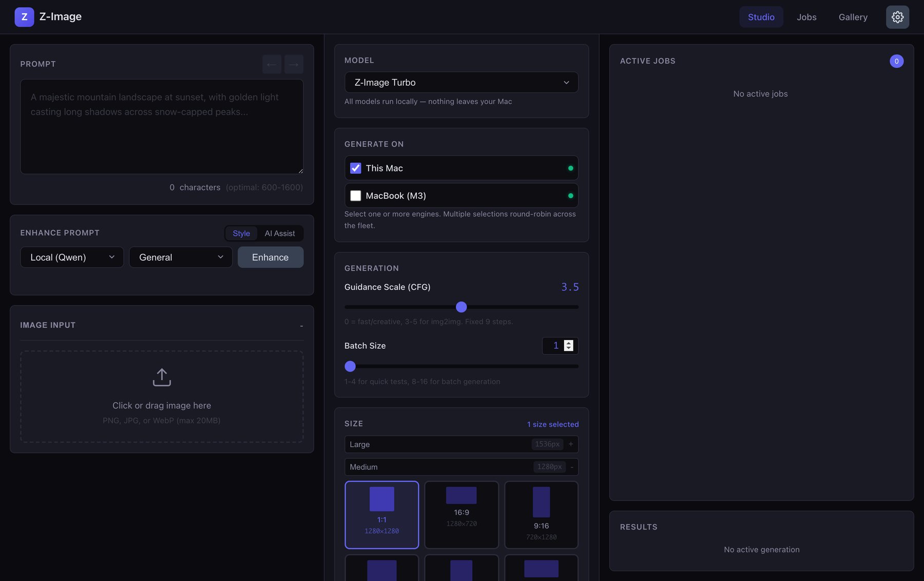
Task: Expand Large sizes with the plus icon
Action: pyautogui.click(x=571, y=444)
